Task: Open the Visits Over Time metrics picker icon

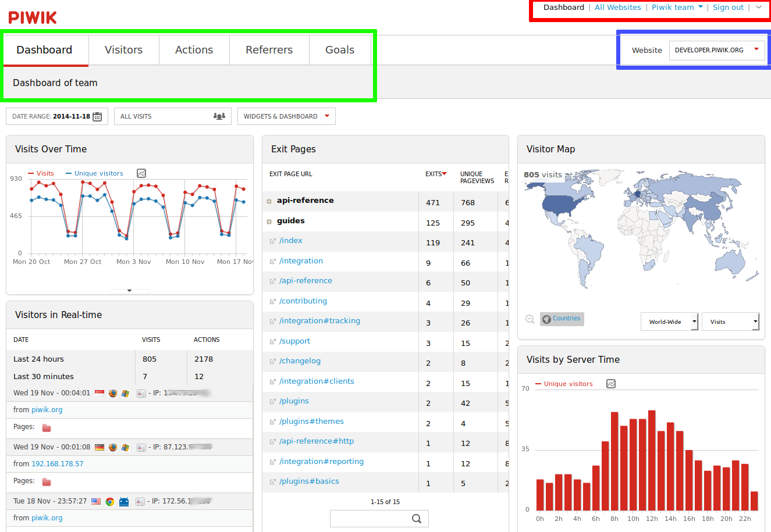Action: tap(141, 173)
